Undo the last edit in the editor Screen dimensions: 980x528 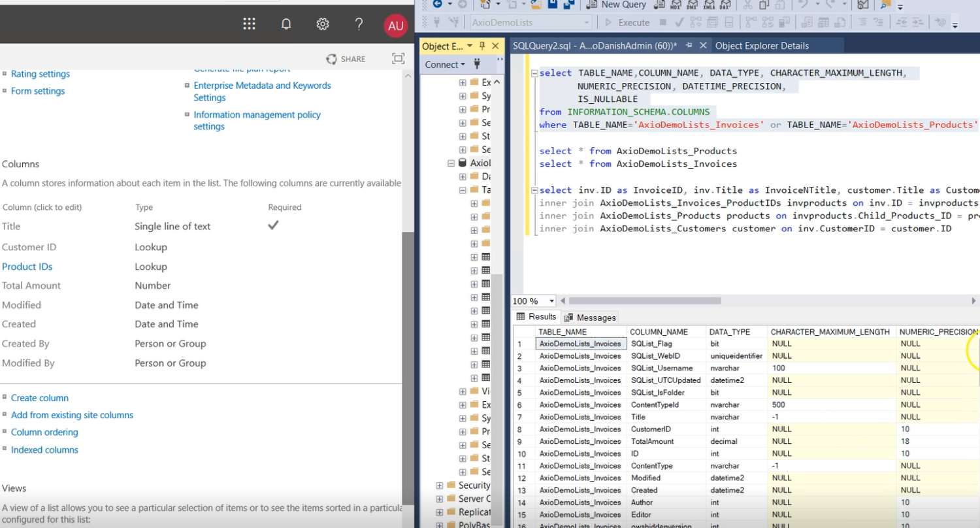pyautogui.click(x=802, y=5)
